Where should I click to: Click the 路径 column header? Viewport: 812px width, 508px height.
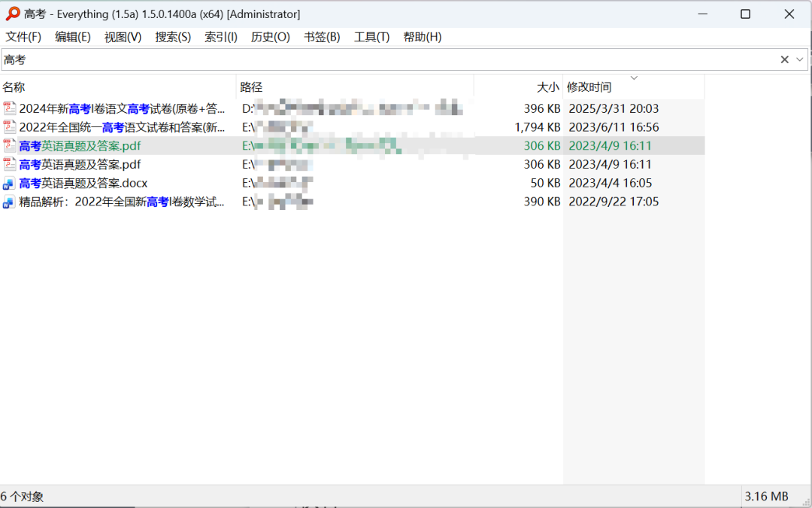point(252,87)
